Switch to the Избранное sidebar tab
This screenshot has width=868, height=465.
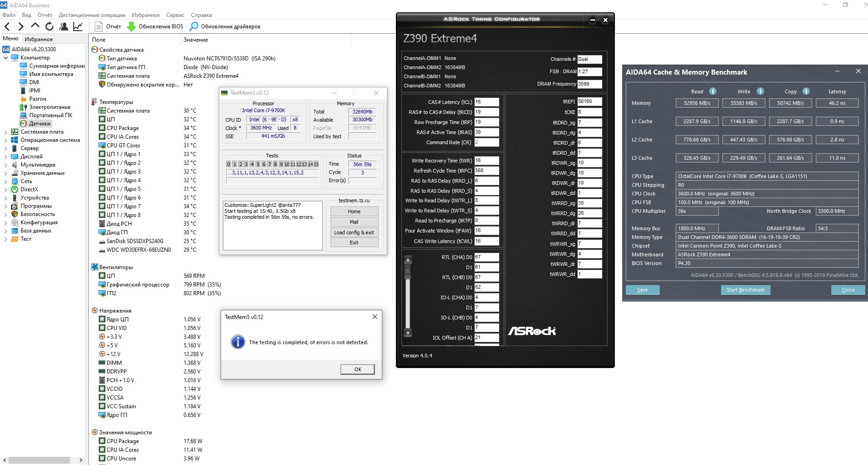pos(38,39)
